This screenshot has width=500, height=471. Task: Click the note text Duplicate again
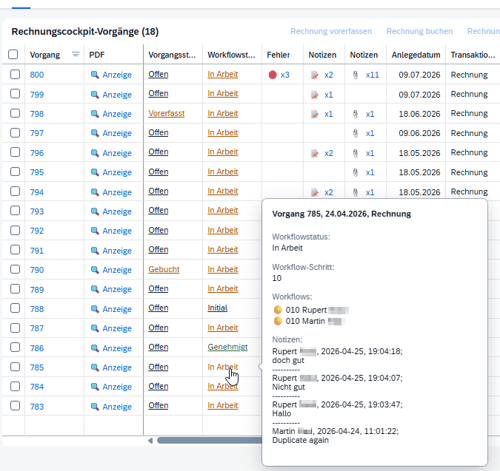click(x=300, y=440)
